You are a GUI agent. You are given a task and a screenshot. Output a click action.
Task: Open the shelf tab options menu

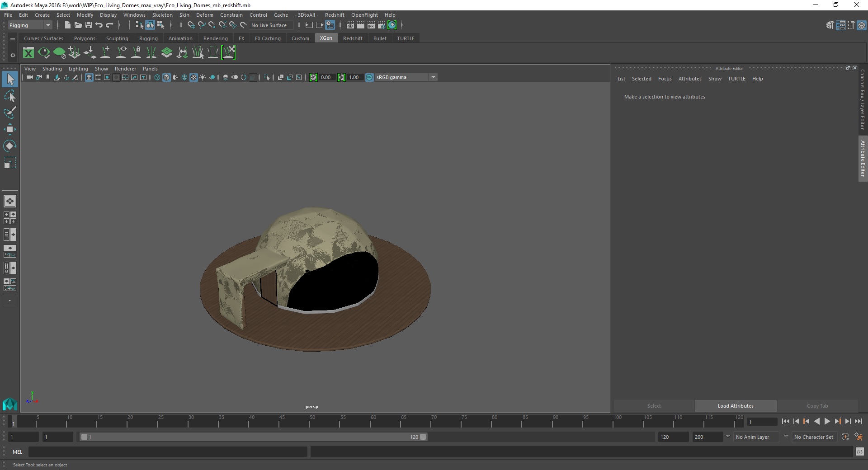pyautogui.click(x=13, y=39)
